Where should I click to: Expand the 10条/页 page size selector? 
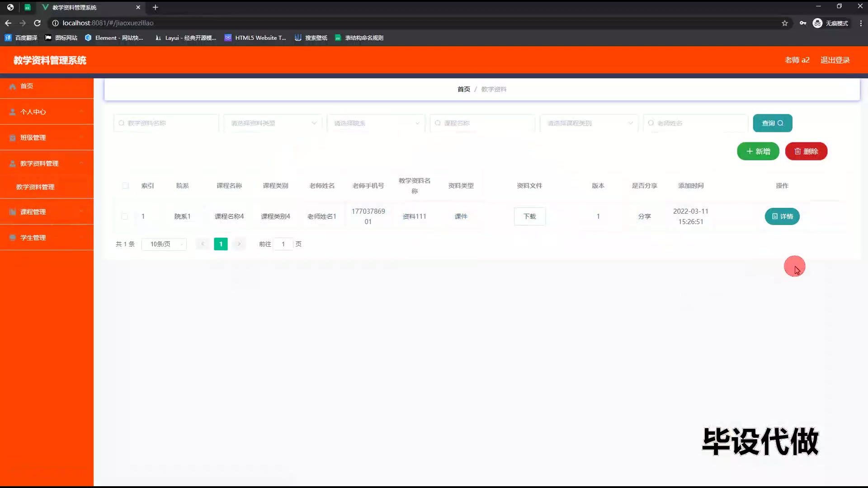164,244
